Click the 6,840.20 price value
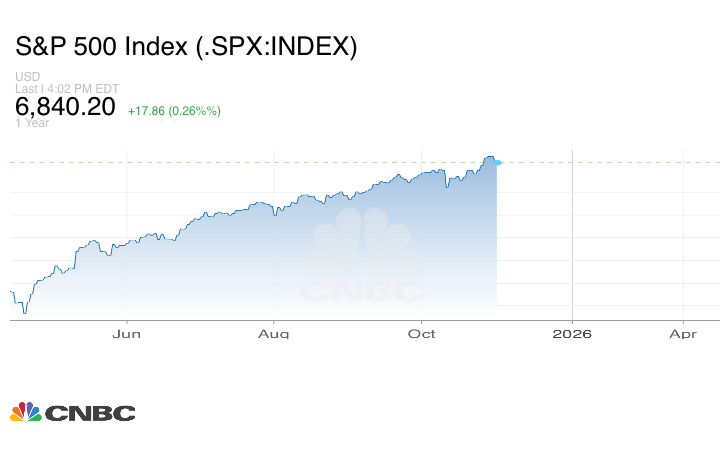Viewport: 720px width, 450px height. pos(65,107)
